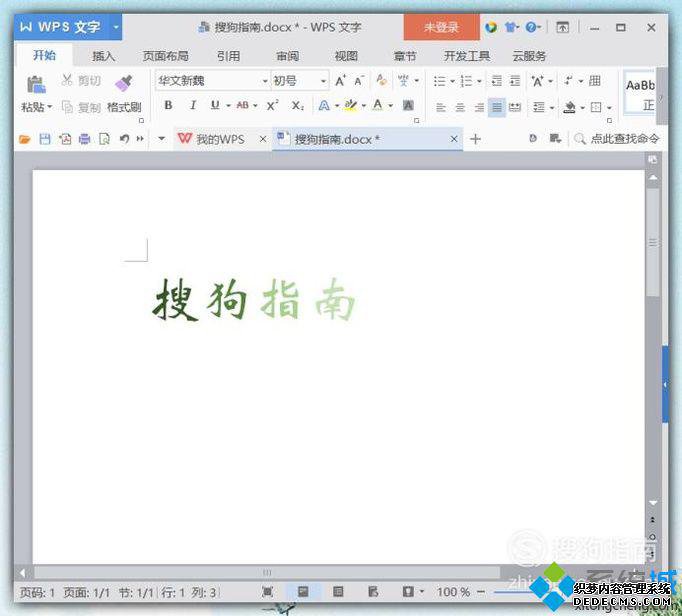Expand the Paste (粘贴) dropdown arrow
Screen dimensions: 682x616
[x=50, y=107]
